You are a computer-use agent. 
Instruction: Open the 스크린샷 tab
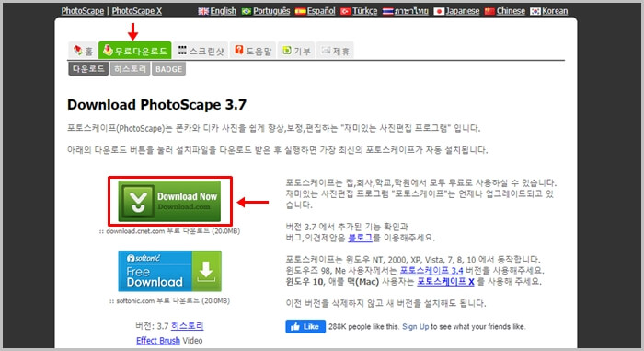[x=201, y=51]
